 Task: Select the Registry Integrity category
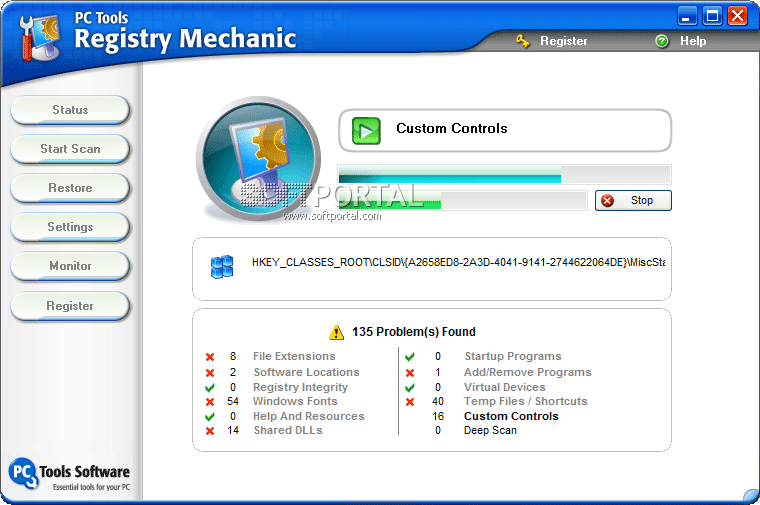[300, 387]
